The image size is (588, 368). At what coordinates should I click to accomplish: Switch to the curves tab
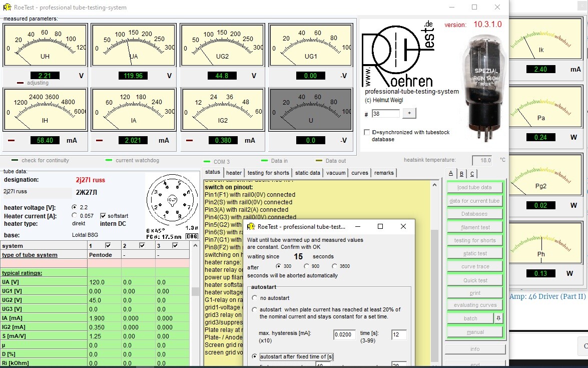point(359,173)
